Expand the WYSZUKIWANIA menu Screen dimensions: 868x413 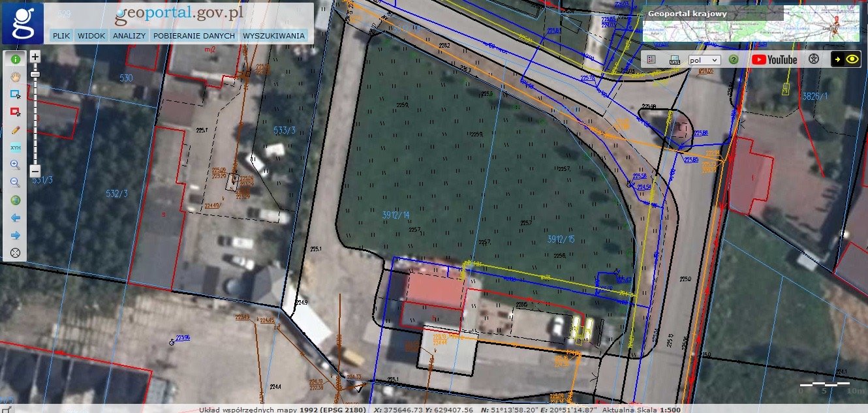(273, 36)
